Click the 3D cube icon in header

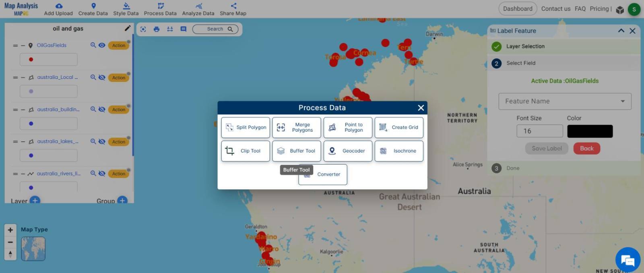620,10
